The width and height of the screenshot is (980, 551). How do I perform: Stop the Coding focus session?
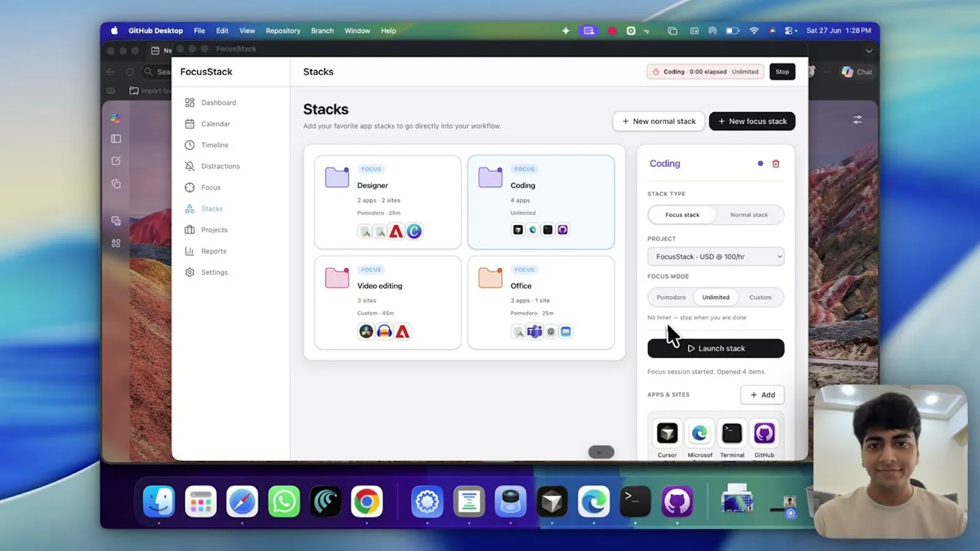pyautogui.click(x=782, y=72)
